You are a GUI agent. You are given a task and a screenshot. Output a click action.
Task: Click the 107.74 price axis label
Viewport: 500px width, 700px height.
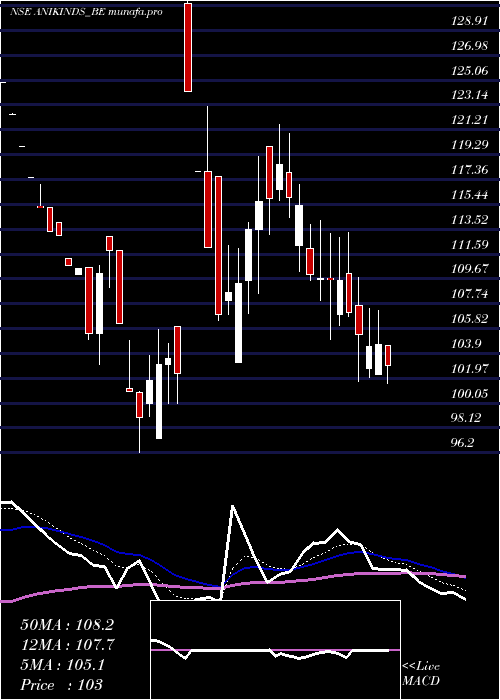coord(468,294)
